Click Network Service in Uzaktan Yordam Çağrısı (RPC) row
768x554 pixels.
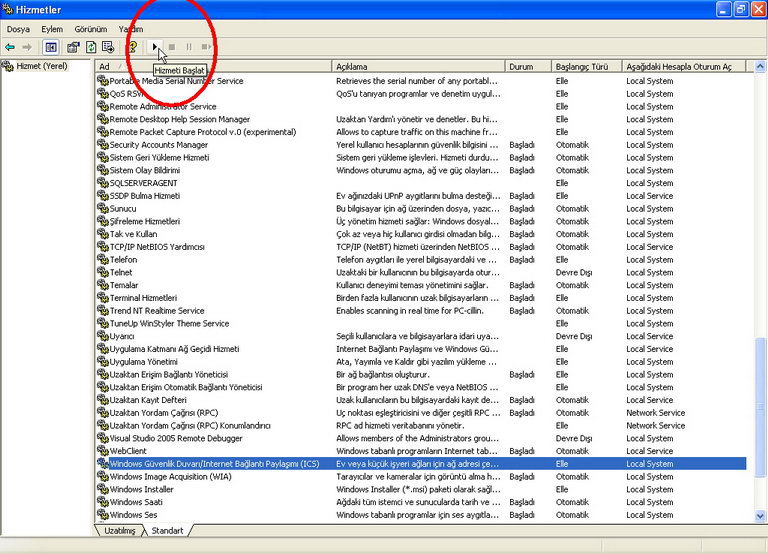655,412
